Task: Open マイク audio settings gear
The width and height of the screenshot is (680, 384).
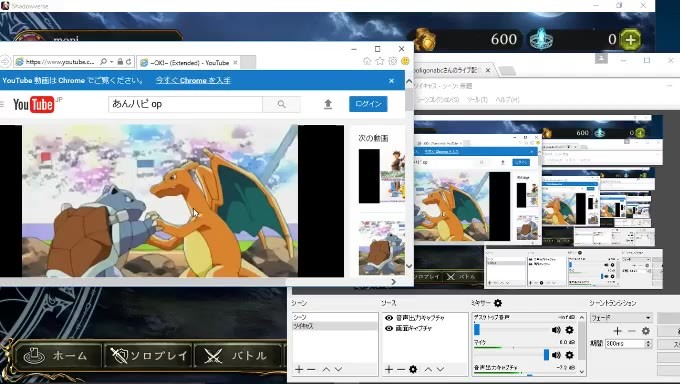Action: pyautogui.click(x=569, y=355)
